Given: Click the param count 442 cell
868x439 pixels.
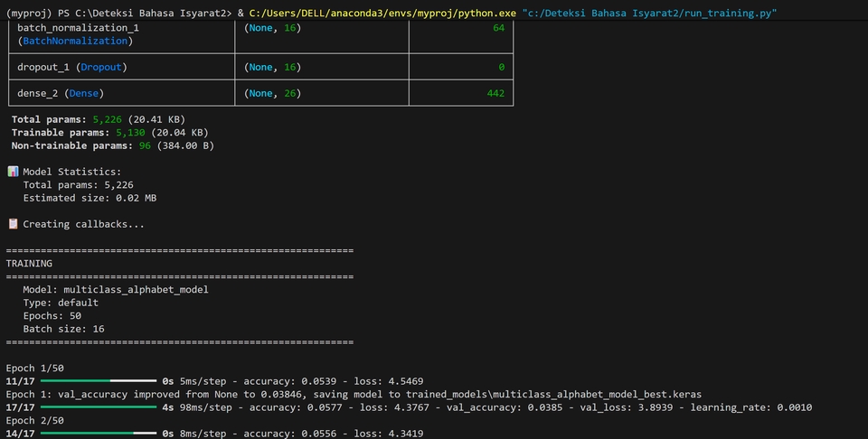Looking at the screenshot, I should [x=461, y=93].
